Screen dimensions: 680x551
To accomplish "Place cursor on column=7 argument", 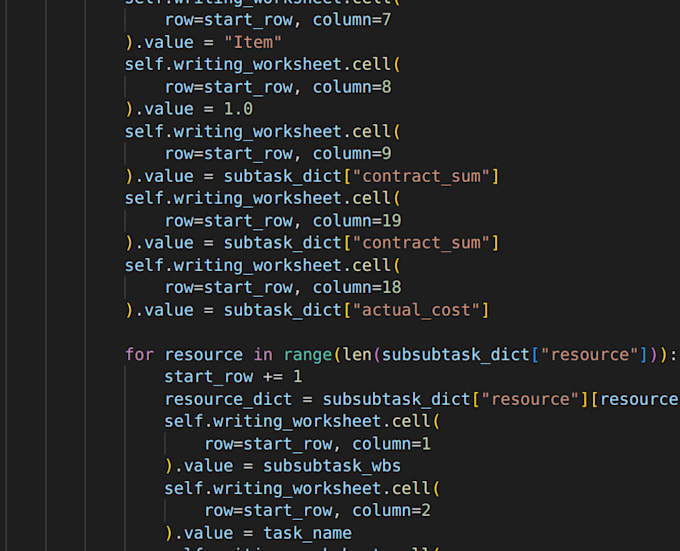I will click(x=352, y=20).
